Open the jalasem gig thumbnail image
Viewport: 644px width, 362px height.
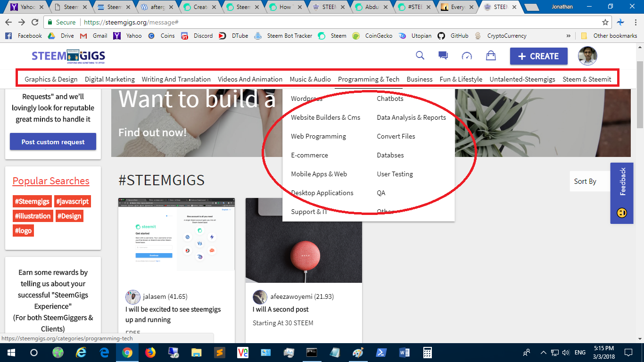tap(176, 240)
